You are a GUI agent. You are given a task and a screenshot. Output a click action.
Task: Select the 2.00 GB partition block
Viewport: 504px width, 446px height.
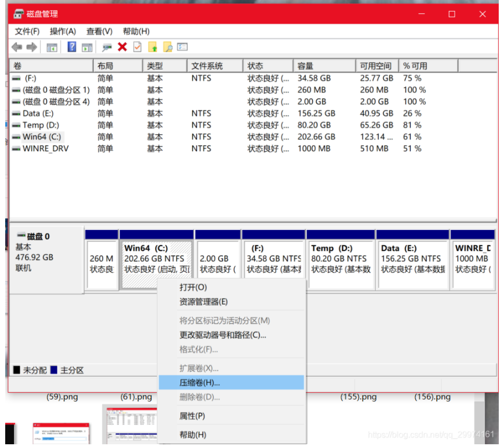[x=218, y=254]
